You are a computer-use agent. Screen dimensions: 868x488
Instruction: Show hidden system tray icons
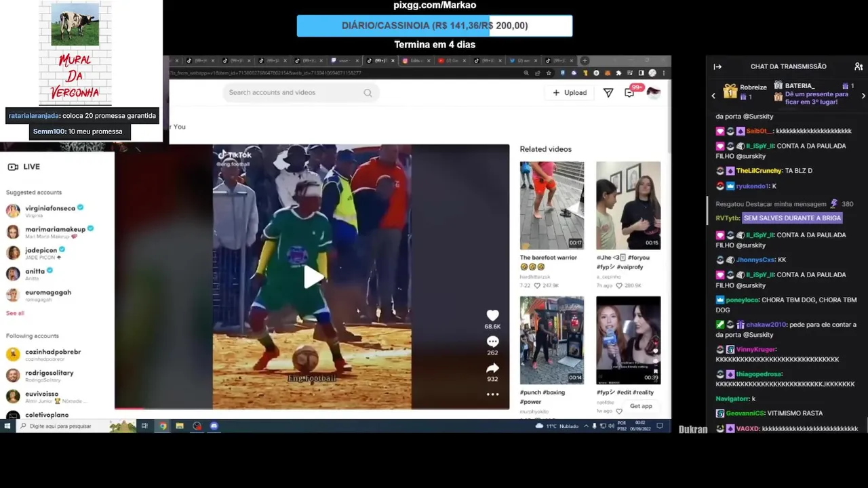[586, 426]
